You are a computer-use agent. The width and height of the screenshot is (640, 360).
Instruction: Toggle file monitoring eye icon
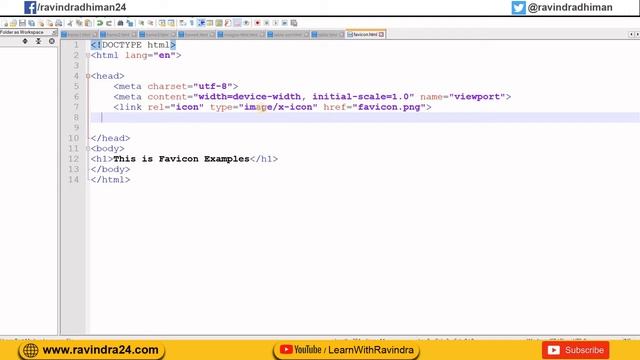click(246, 23)
